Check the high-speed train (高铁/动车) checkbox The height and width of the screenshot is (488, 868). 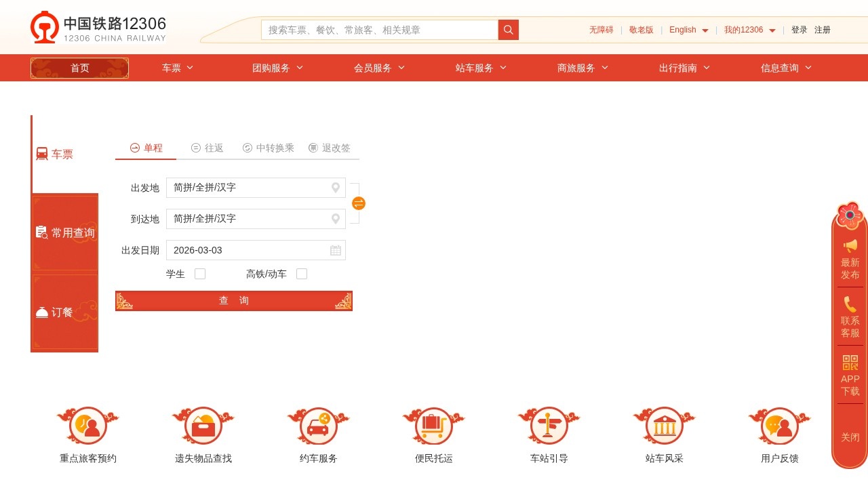coord(302,274)
